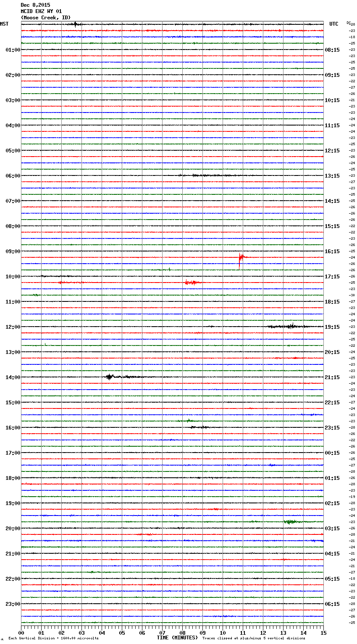Select the 14:00 MST time label
The height and width of the screenshot is (644, 357).
pyautogui.click(x=13, y=377)
